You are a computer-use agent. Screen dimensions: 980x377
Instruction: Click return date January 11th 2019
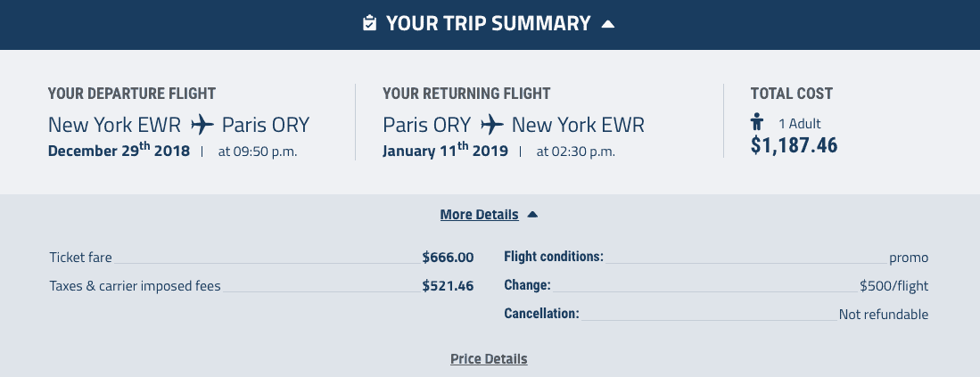click(x=445, y=150)
